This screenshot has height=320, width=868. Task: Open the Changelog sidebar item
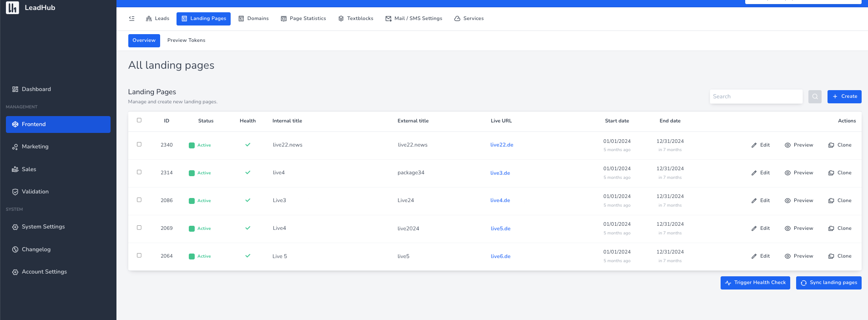click(36, 249)
